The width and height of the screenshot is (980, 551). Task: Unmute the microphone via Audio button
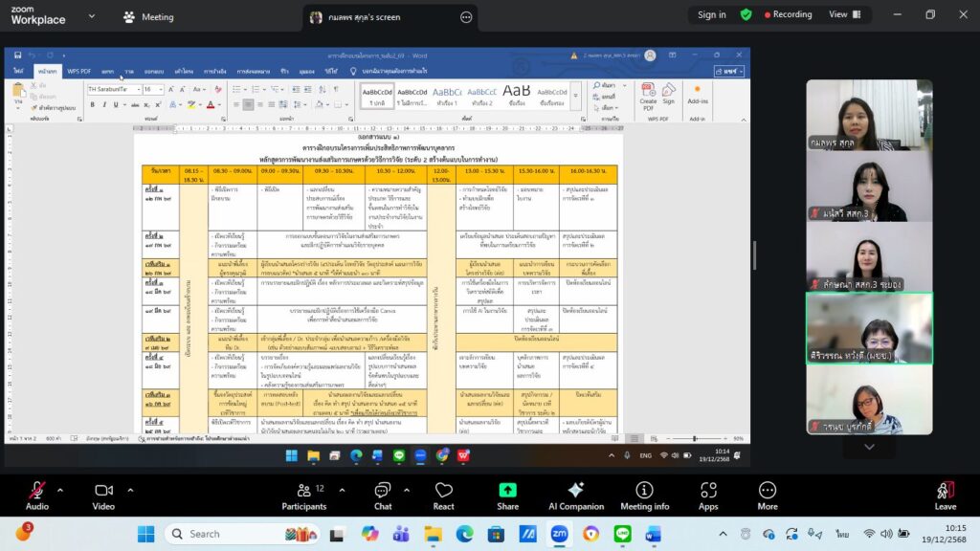tap(36, 495)
